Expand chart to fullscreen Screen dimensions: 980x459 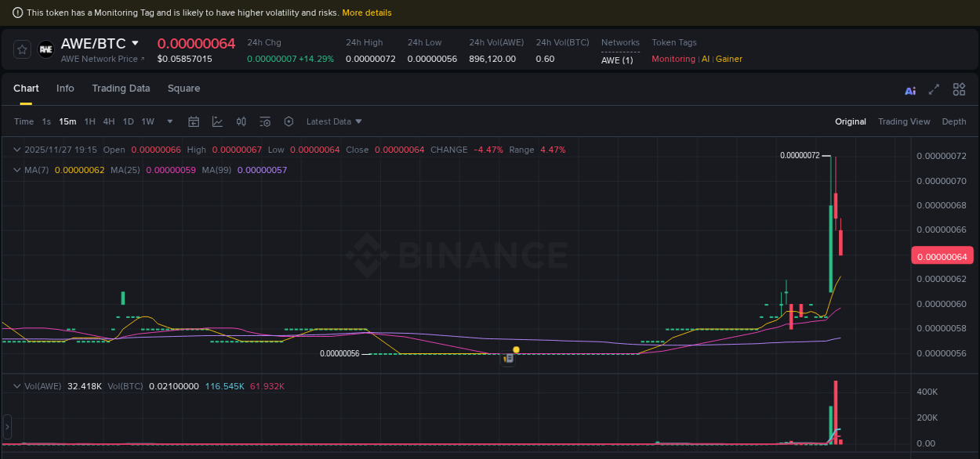pyautogui.click(x=933, y=90)
